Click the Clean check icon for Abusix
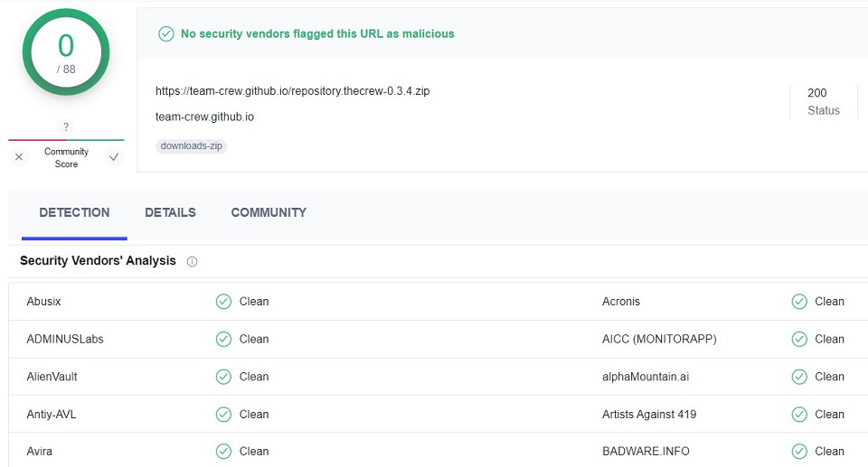 [223, 302]
